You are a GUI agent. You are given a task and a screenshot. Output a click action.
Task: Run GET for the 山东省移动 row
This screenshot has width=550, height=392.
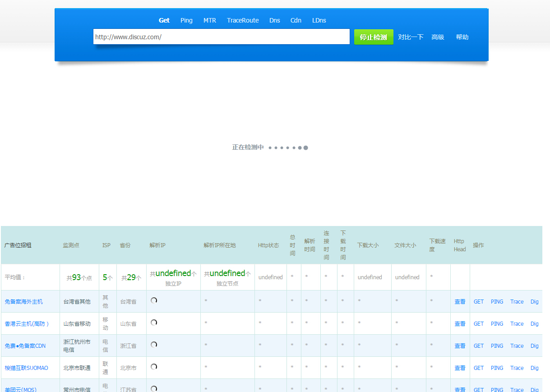(x=478, y=324)
